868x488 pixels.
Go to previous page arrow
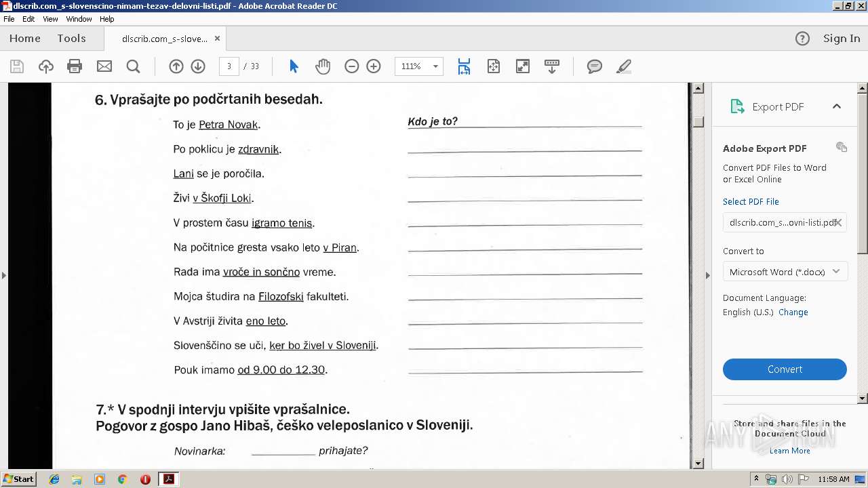pyautogui.click(x=176, y=66)
